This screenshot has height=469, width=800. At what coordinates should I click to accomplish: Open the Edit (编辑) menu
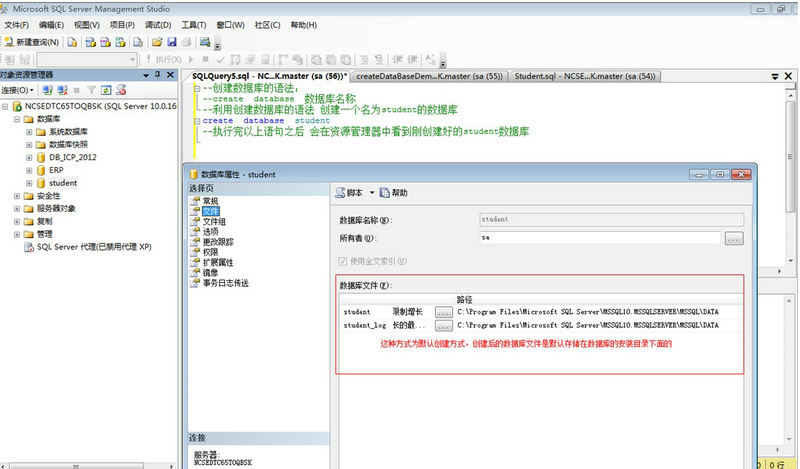coord(51,25)
